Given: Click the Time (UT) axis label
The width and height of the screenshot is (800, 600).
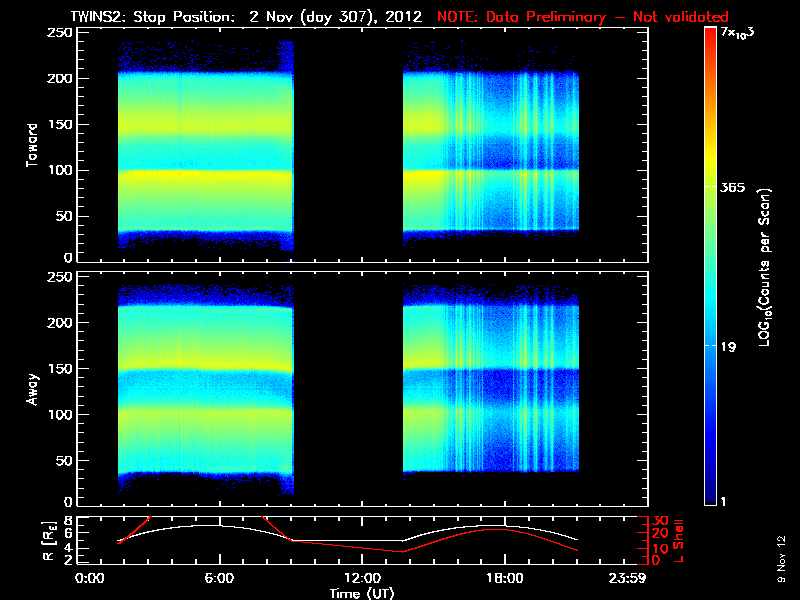Looking at the screenshot, I should (x=364, y=593).
